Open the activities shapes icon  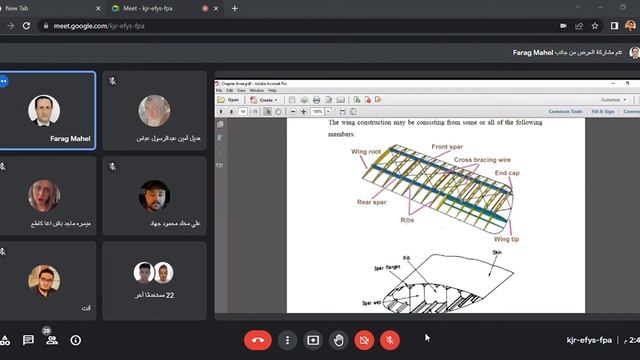5,340
